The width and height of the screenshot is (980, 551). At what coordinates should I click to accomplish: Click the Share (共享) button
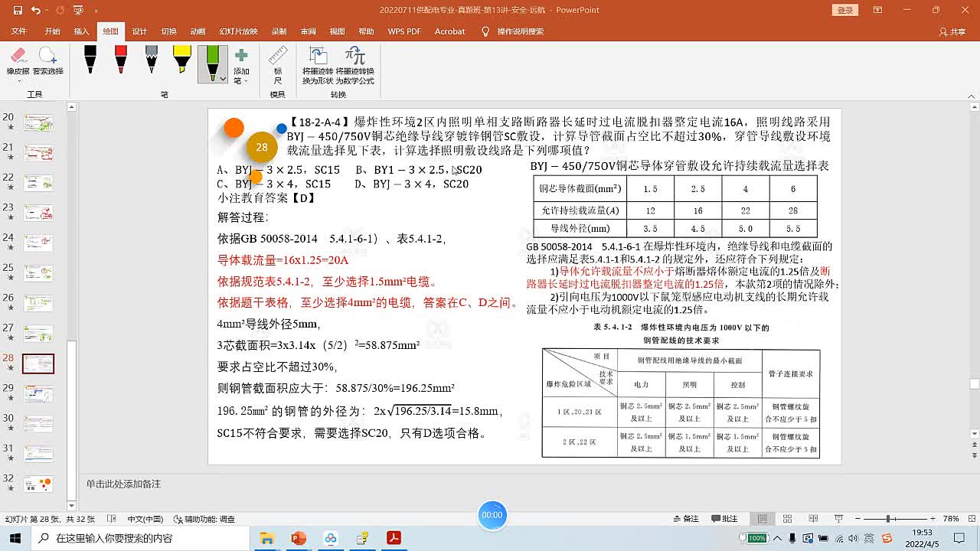(952, 31)
